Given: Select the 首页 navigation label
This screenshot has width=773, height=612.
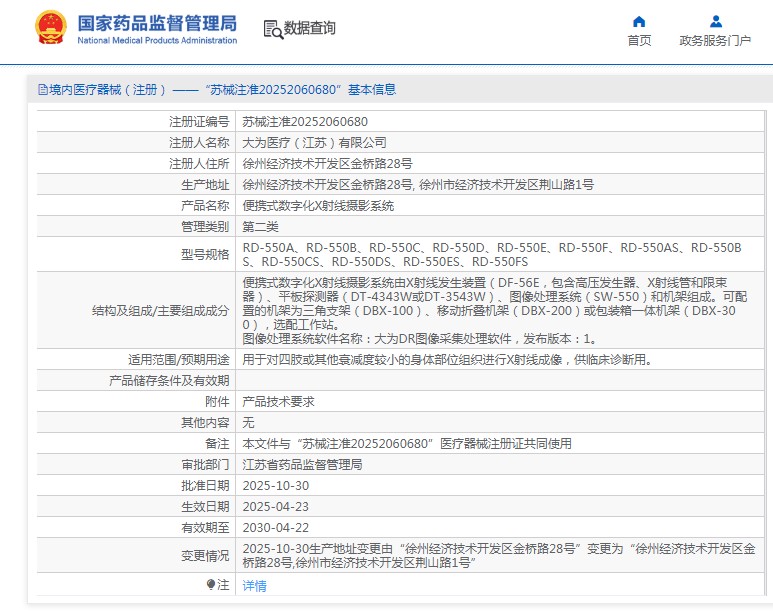Looking at the screenshot, I should click(x=639, y=40).
